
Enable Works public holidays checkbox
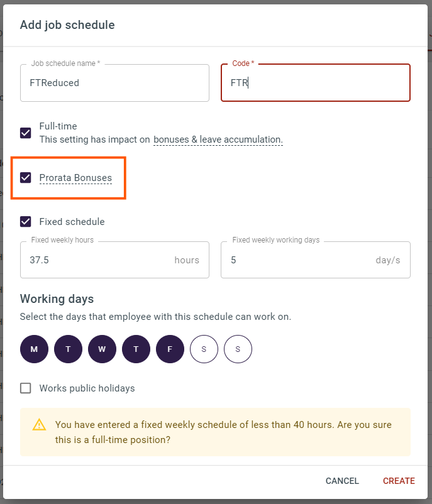click(x=26, y=388)
